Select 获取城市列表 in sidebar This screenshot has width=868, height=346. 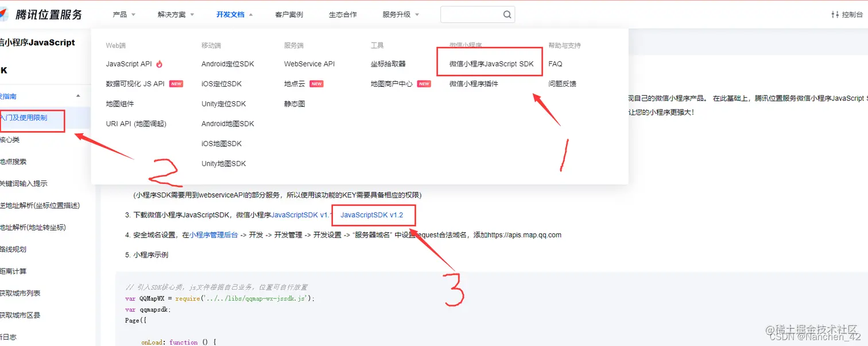click(20, 293)
